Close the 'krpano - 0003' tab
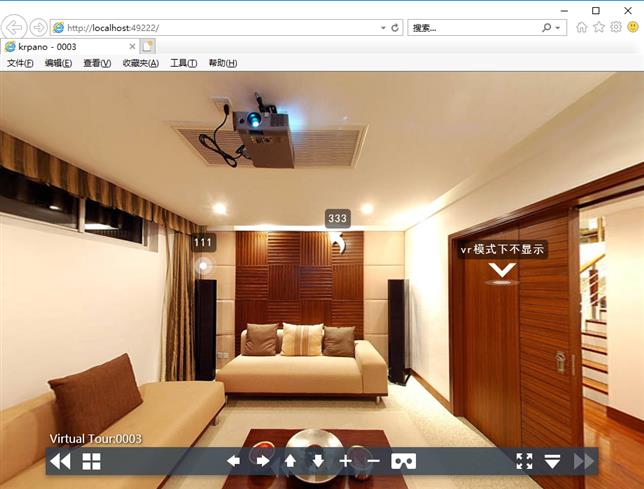The height and width of the screenshot is (489, 644). click(x=132, y=47)
